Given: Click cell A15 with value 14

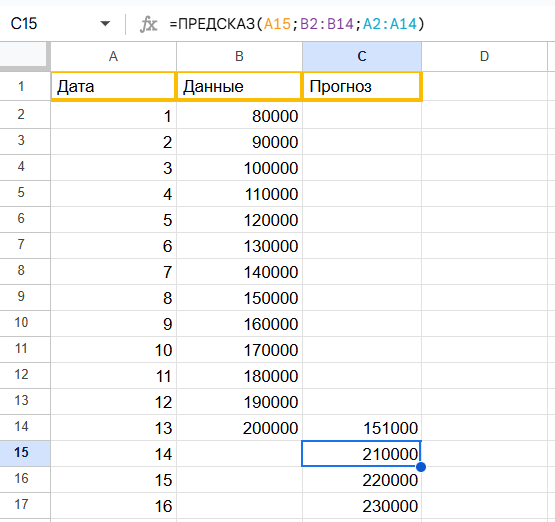Looking at the screenshot, I should [x=113, y=454].
